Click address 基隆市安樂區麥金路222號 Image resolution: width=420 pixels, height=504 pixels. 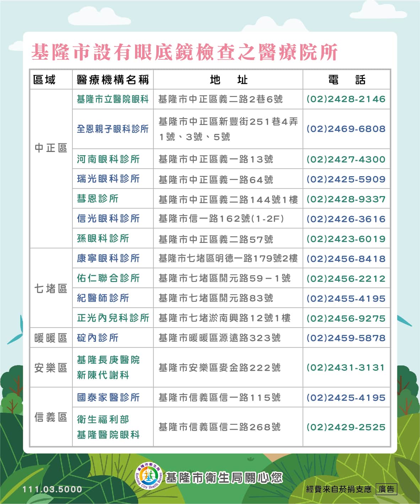pos(220,368)
